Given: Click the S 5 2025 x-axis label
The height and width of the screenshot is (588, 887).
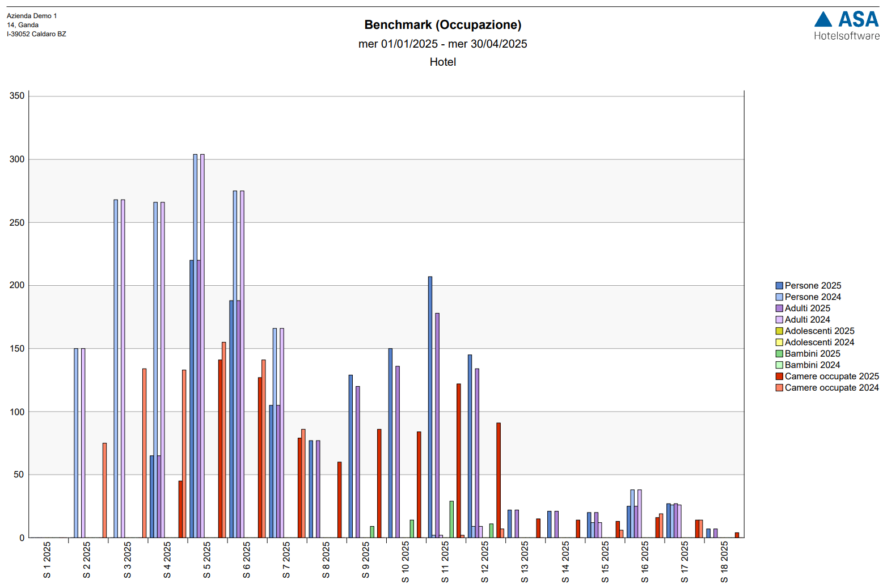Looking at the screenshot, I should coord(207,560).
